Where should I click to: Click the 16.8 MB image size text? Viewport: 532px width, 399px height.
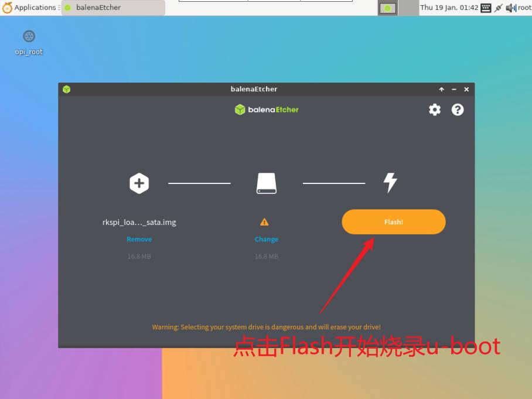[x=139, y=257]
